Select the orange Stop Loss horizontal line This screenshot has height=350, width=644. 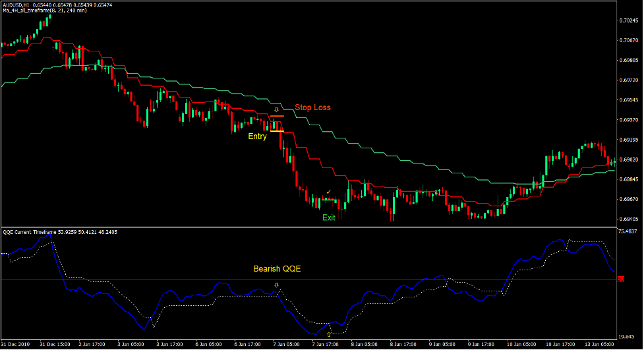(277, 116)
